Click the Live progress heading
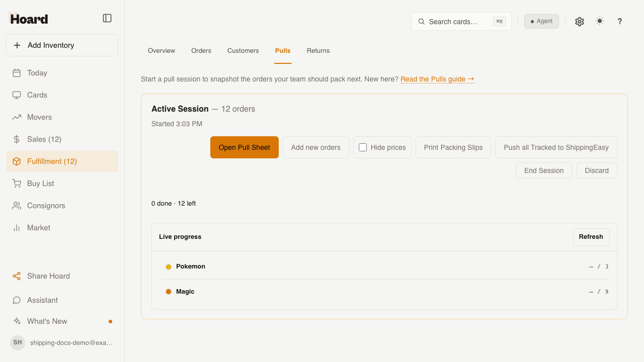 [x=180, y=237]
